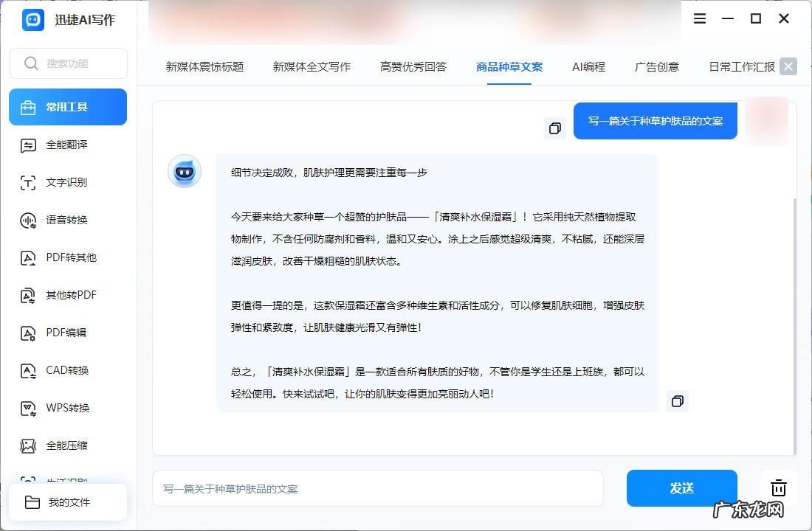Select the 全能压缩 compression tool
The width and height of the screenshot is (812, 531).
[x=66, y=445]
